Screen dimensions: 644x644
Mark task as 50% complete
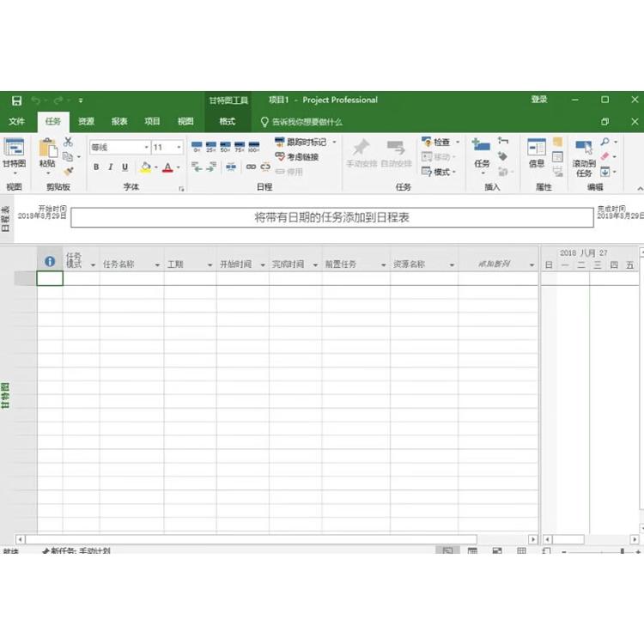[224, 147]
